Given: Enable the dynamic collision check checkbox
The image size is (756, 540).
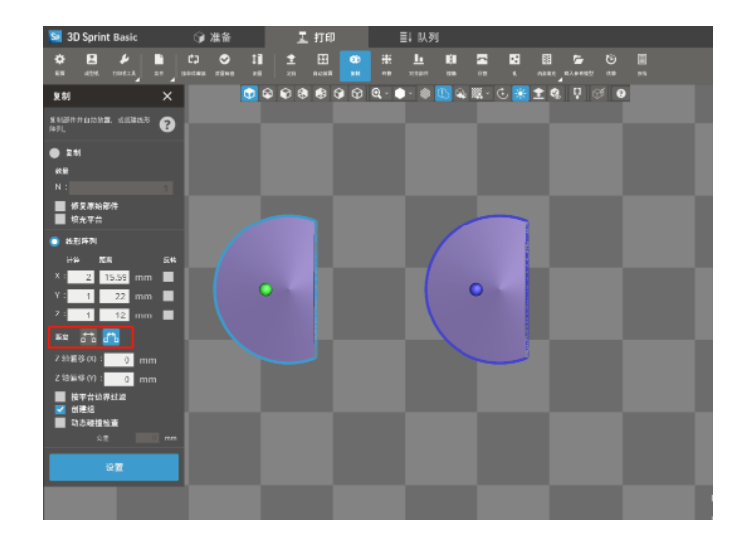Looking at the screenshot, I should click(60, 423).
